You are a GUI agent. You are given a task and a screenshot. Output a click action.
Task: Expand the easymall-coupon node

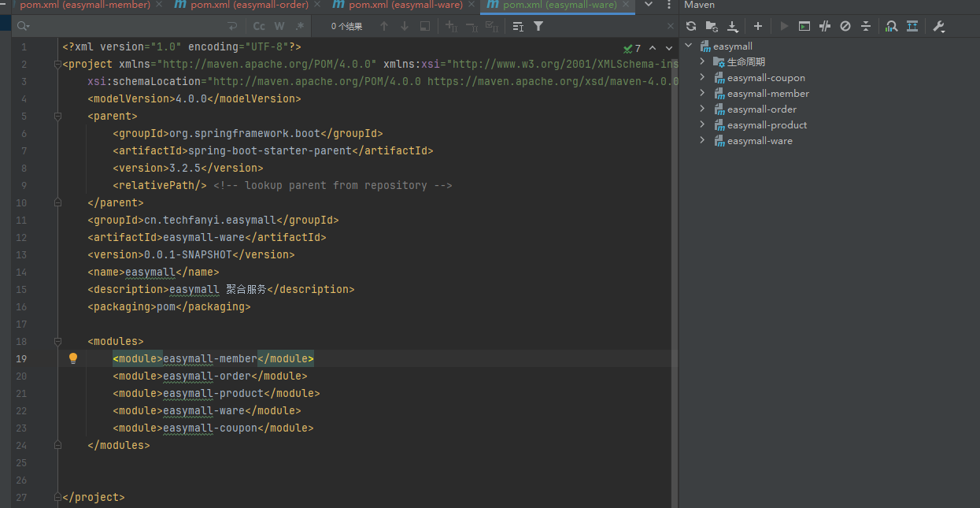click(702, 77)
